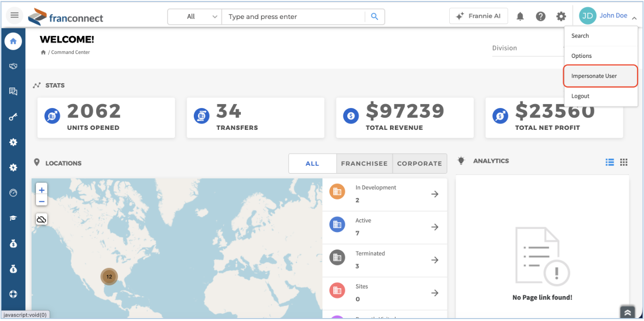This screenshot has height=321, width=644.
Task: Click the FranConnect logo
Action: click(66, 17)
